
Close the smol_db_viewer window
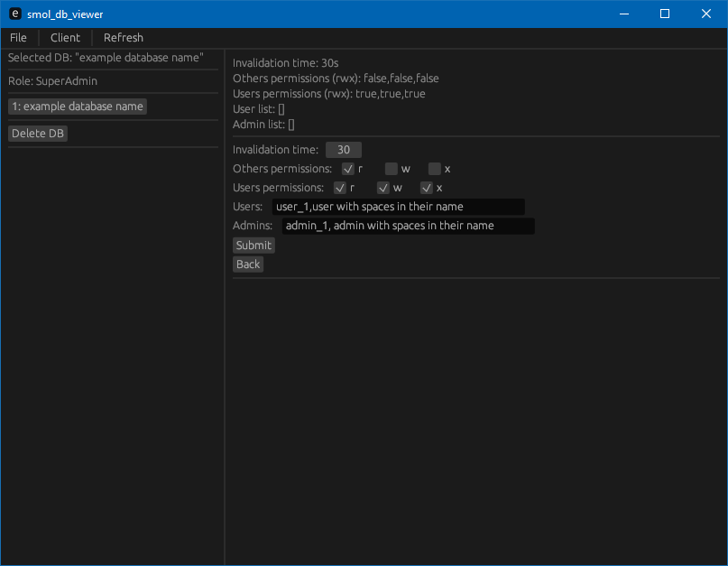[x=706, y=14]
